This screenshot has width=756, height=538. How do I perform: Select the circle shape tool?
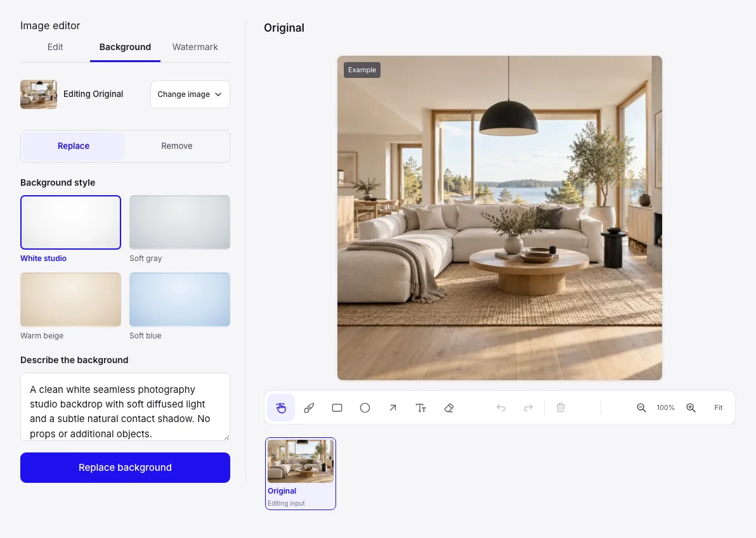coord(365,408)
